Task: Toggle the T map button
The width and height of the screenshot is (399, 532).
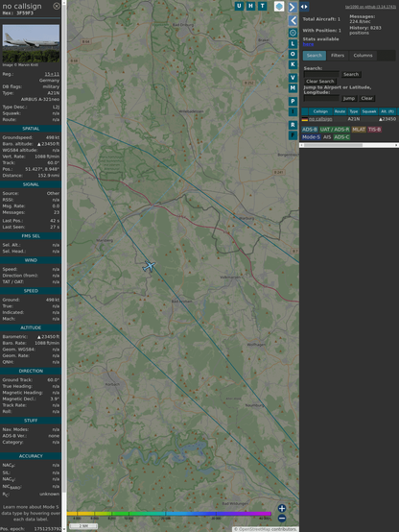Action: click(x=263, y=6)
